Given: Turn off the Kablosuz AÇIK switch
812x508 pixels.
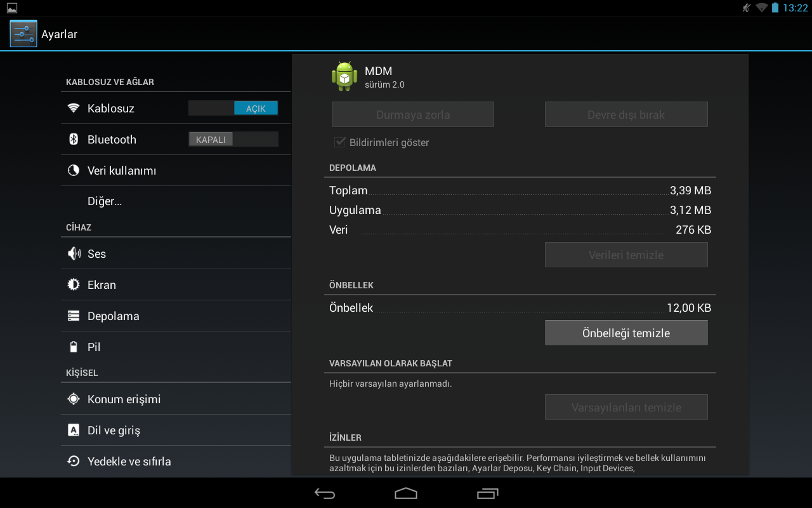Looking at the screenshot, I should (x=233, y=109).
